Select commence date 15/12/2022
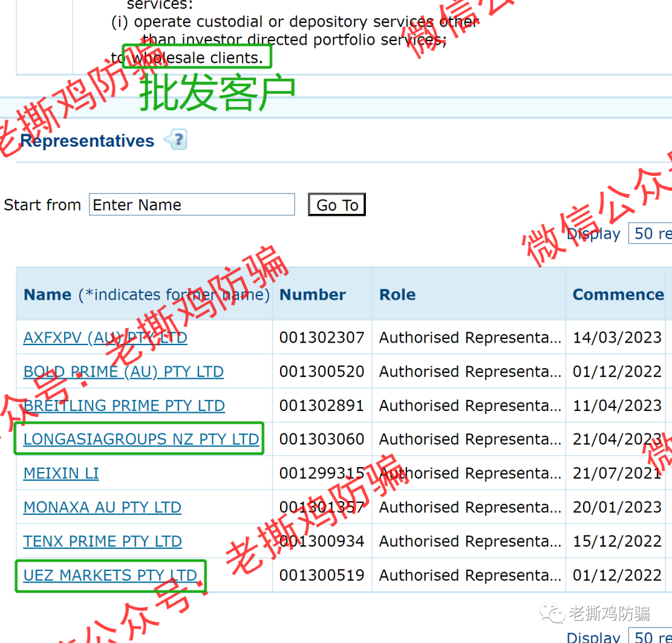Image resolution: width=672 pixels, height=643 pixels. point(617,541)
